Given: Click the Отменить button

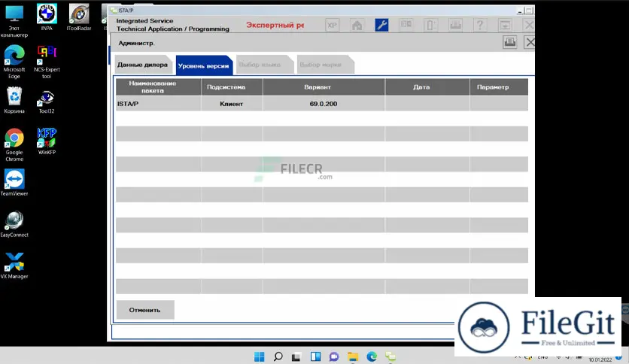Looking at the screenshot, I should (144, 310).
